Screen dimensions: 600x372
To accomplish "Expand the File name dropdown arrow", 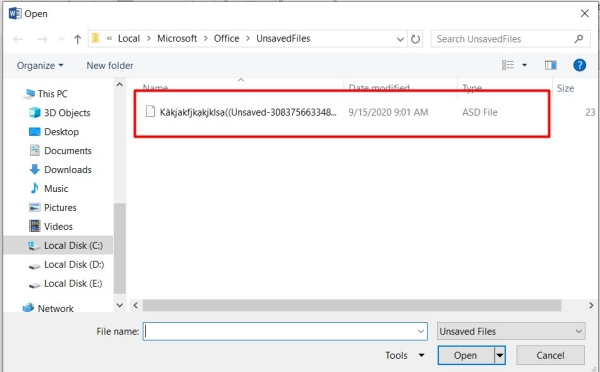I will pos(421,331).
